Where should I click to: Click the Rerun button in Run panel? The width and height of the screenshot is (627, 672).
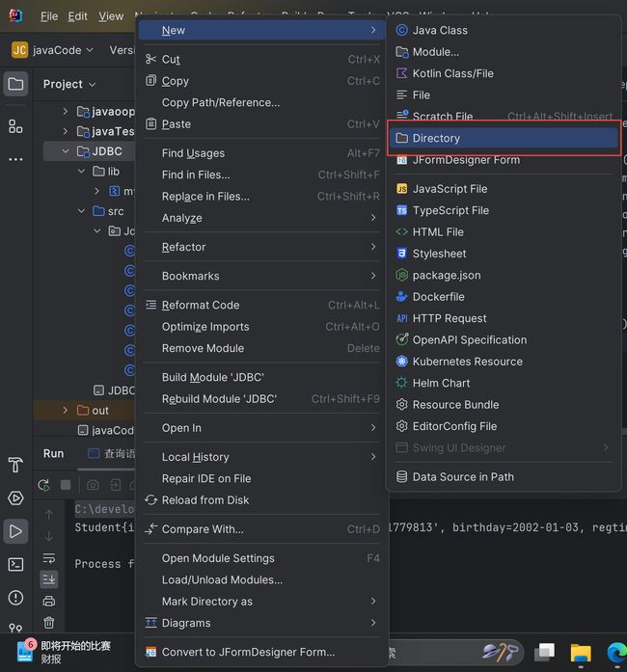click(43, 485)
